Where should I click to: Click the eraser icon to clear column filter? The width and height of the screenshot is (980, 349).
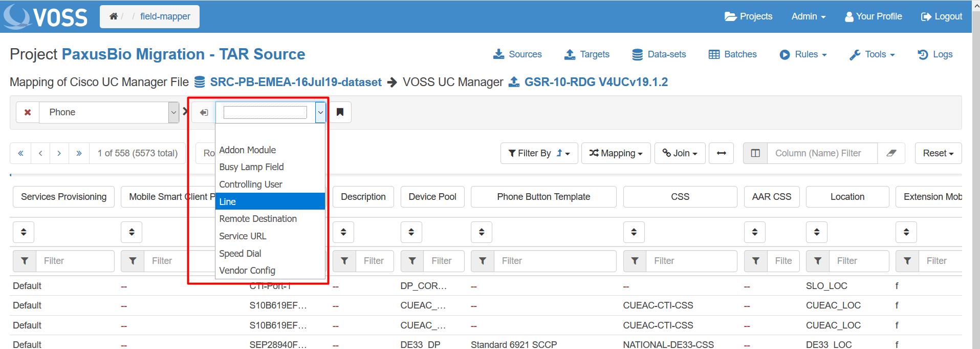click(891, 153)
